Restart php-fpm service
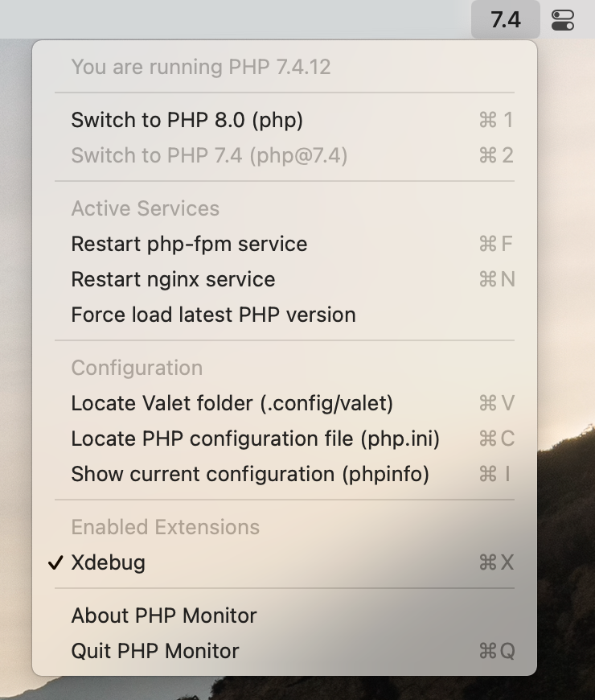The width and height of the screenshot is (595, 700). (285, 244)
